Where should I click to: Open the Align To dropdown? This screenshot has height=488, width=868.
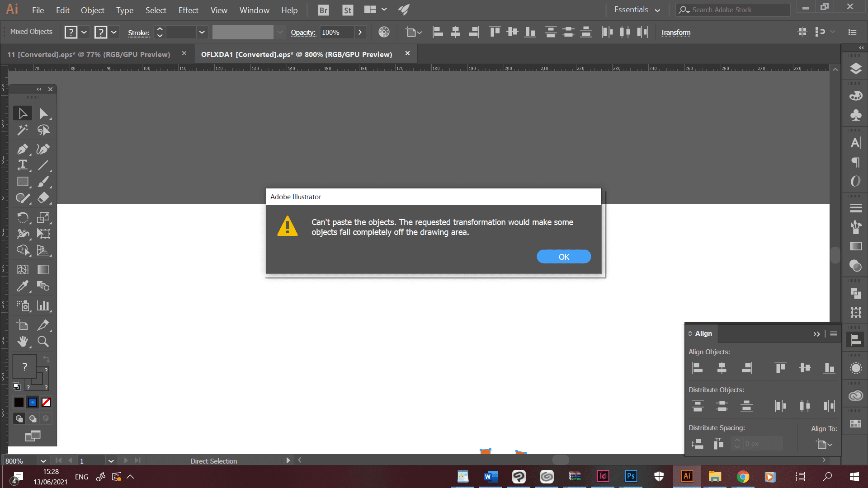pyautogui.click(x=824, y=444)
